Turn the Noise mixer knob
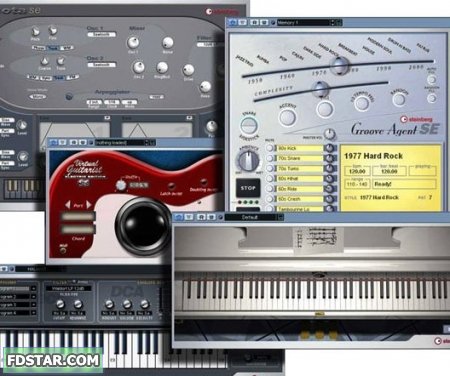The width and height of the screenshot is (450, 376). pos(167,43)
